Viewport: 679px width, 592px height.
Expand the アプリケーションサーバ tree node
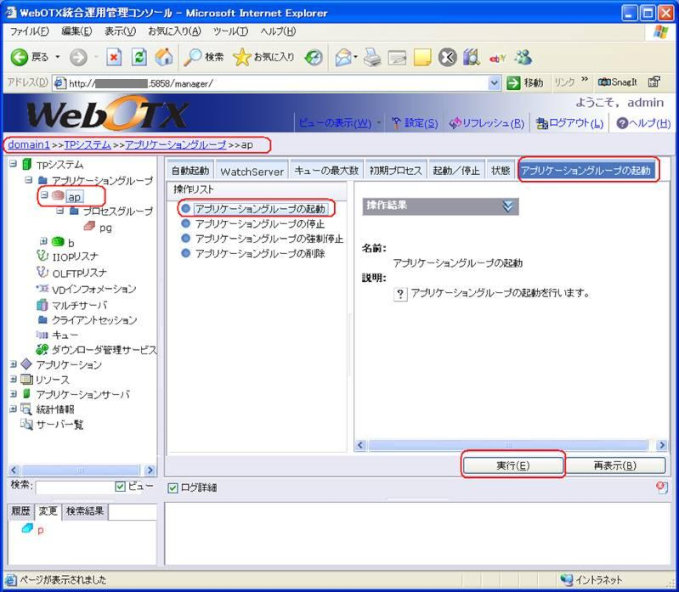pos(12,395)
